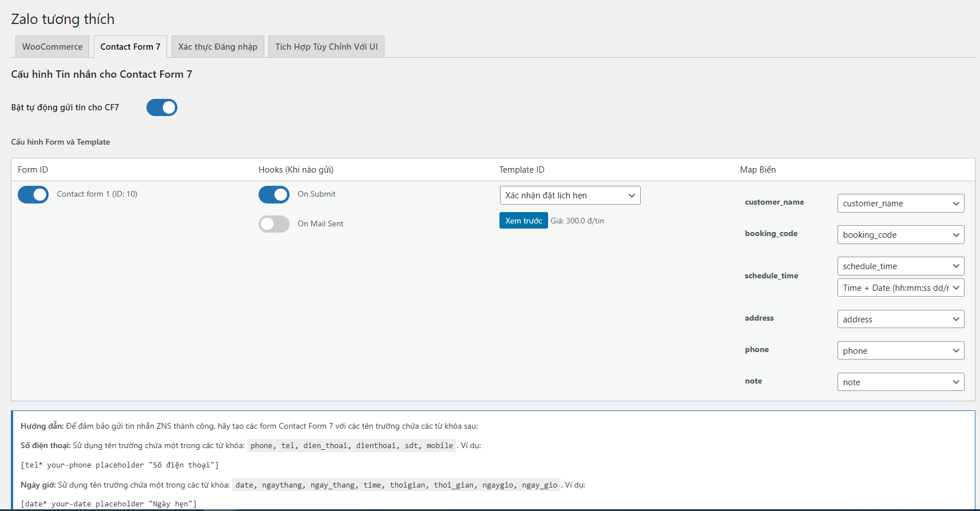Image resolution: width=980 pixels, height=511 pixels.
Task: Go to Xác thực Đăng nhập tab
Action: click(x=217, y=47)
